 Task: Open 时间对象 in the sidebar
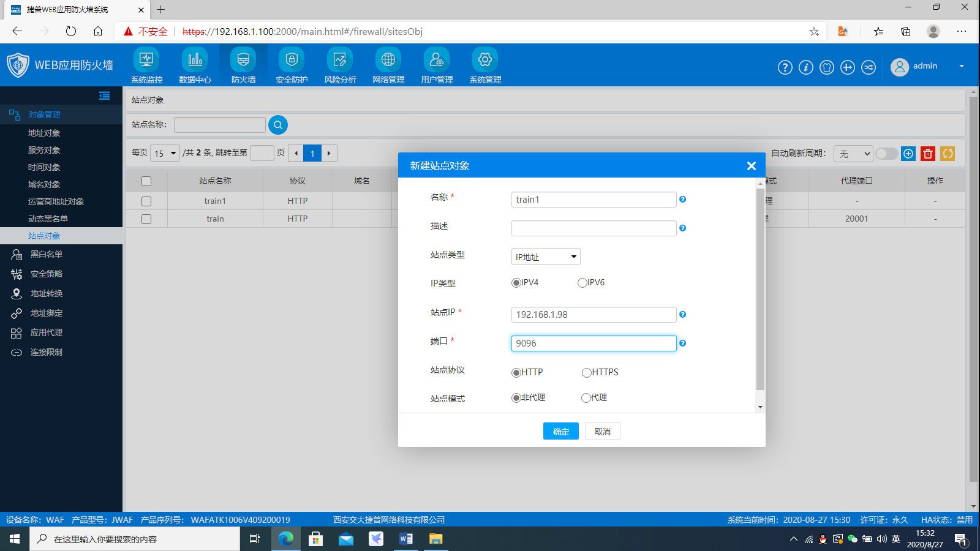pos(44,167)
